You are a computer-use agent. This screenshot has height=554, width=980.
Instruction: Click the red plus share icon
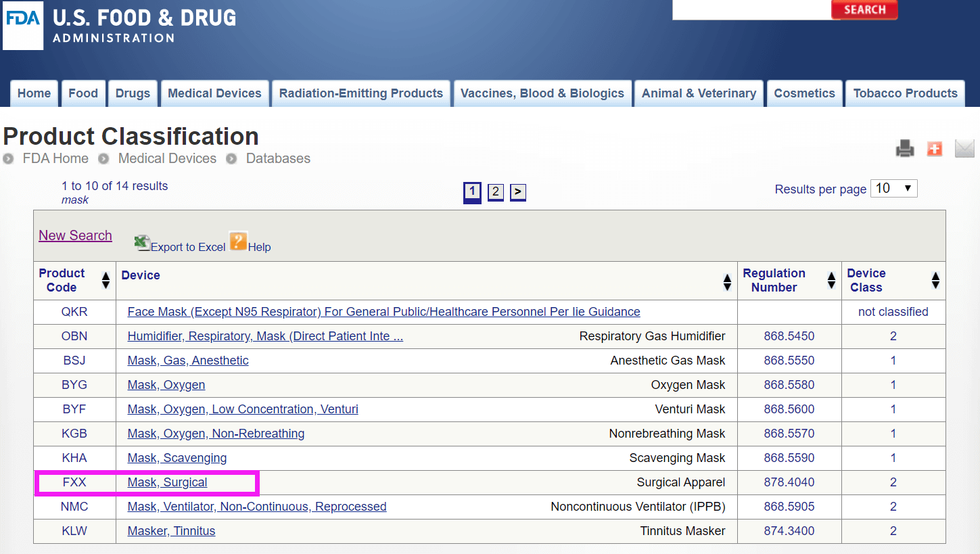(935, 149)
